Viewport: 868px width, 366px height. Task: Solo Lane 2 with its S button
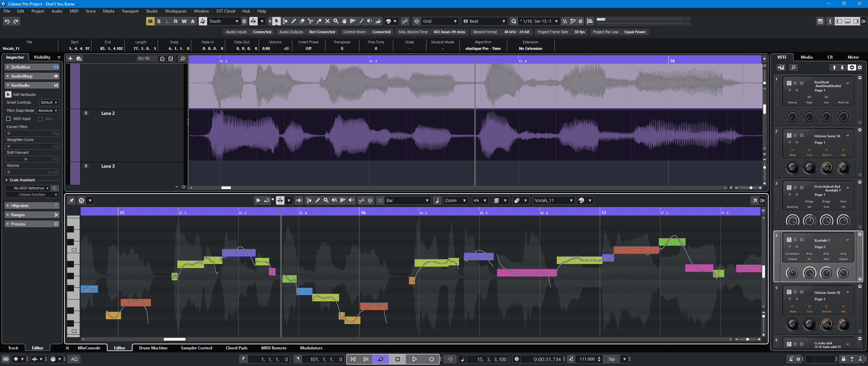pos(86,113)
